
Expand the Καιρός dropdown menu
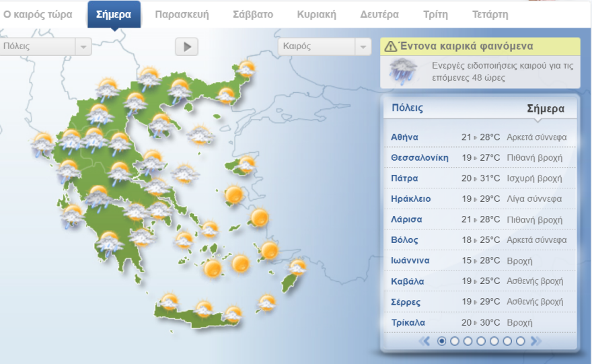[324, 46]
